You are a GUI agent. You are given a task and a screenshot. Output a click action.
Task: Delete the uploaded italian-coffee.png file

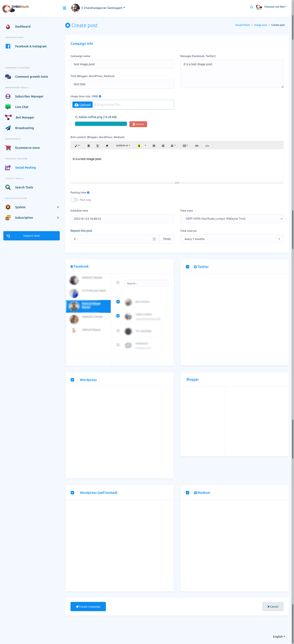138,124
